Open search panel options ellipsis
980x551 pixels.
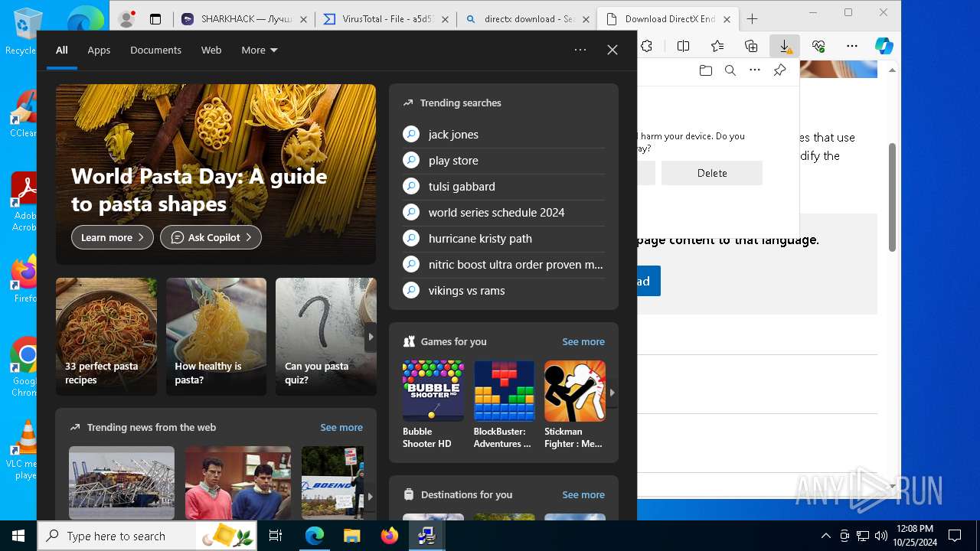pyautogui.click(x=580, y=50)
